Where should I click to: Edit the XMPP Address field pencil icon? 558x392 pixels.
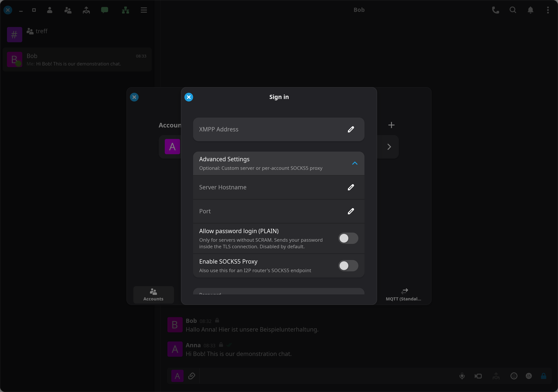pos(351,129)
